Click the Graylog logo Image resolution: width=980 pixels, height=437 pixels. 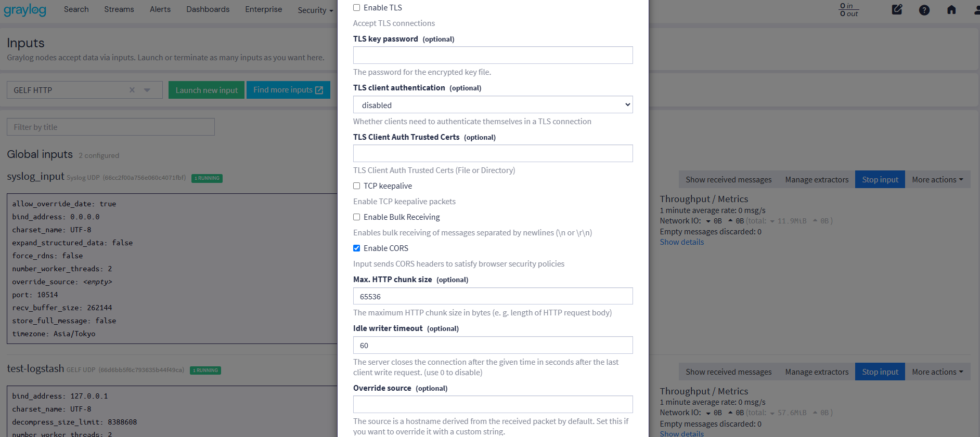25,10
